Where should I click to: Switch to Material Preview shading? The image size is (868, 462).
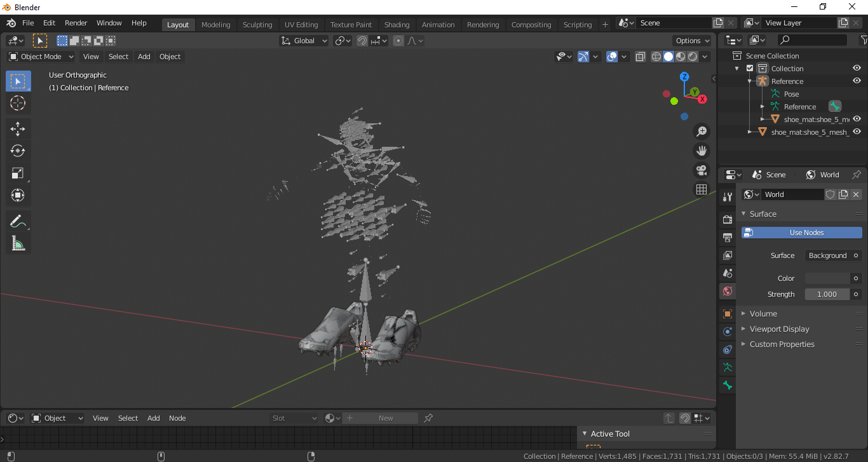tap(681, 57)
